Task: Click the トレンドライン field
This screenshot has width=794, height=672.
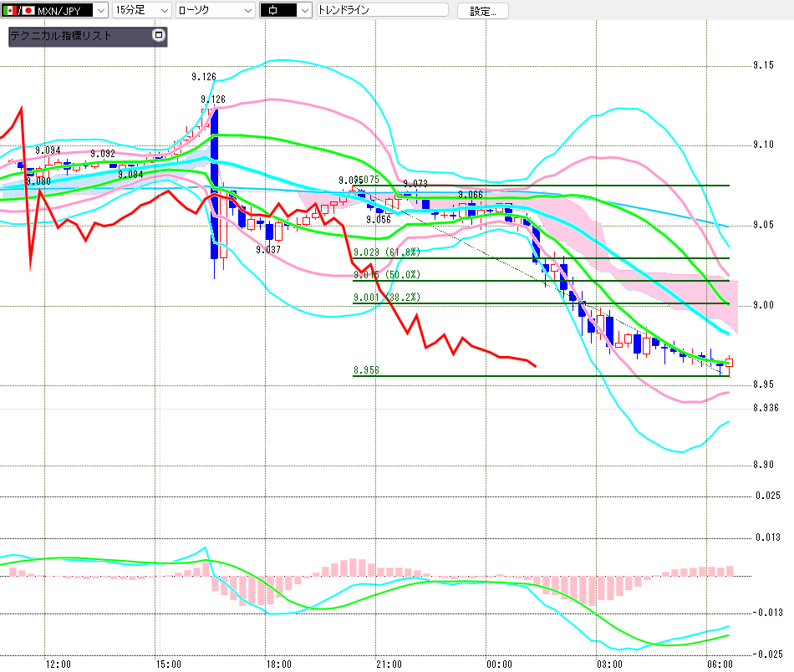Action: point(382,11)
